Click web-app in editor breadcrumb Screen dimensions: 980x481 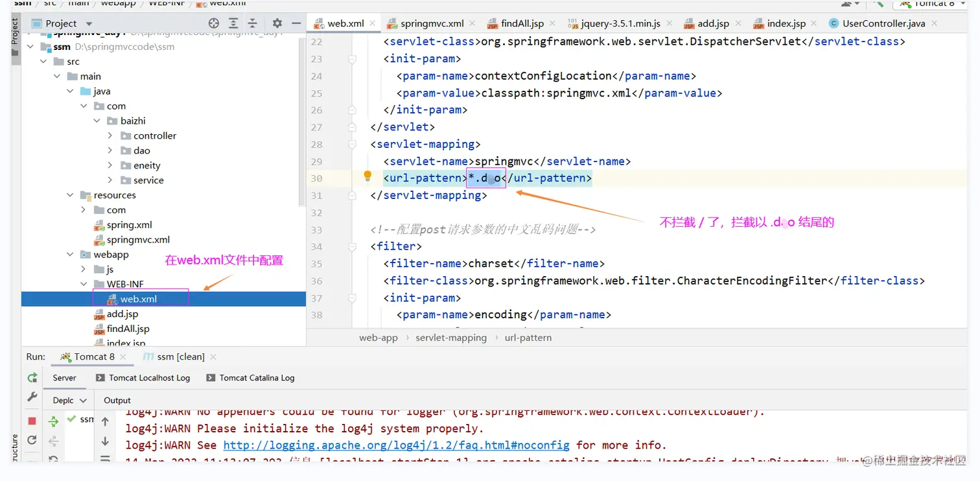pos(379,338)
